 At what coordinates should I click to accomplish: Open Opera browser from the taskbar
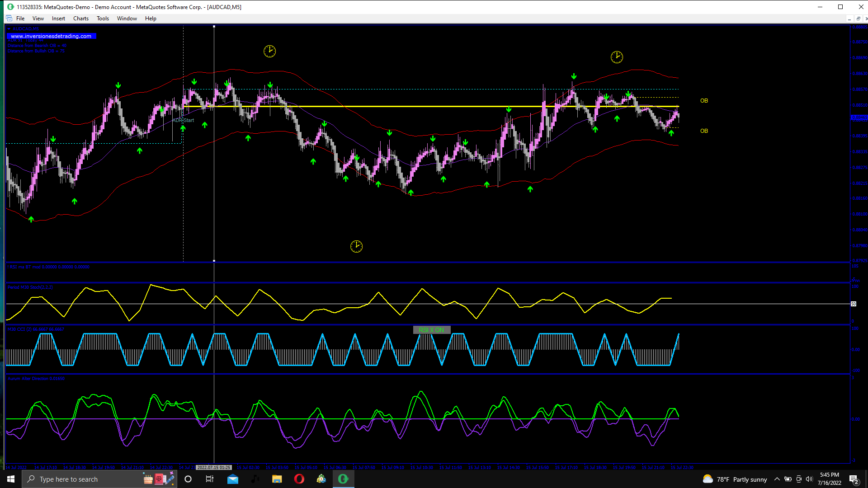[x=299, y=479]
